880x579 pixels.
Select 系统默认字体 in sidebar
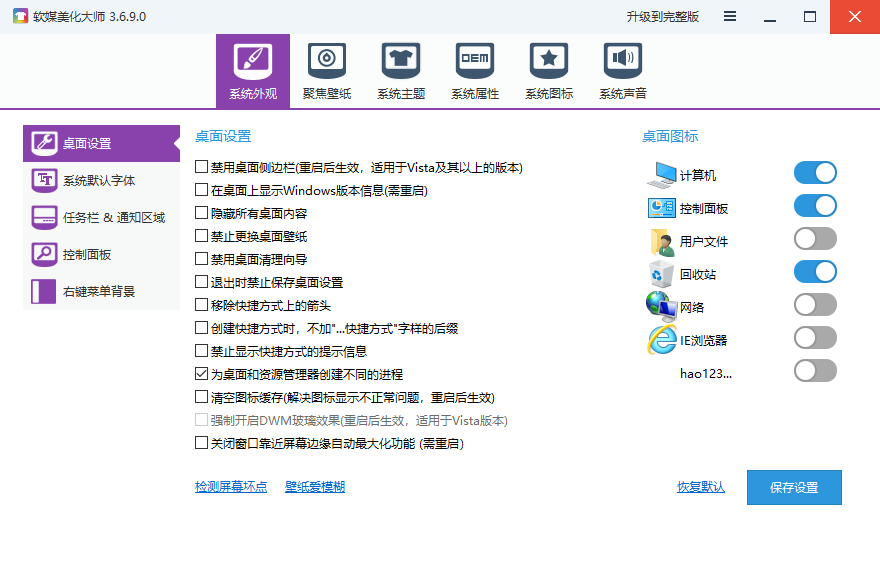click(100, 180)
